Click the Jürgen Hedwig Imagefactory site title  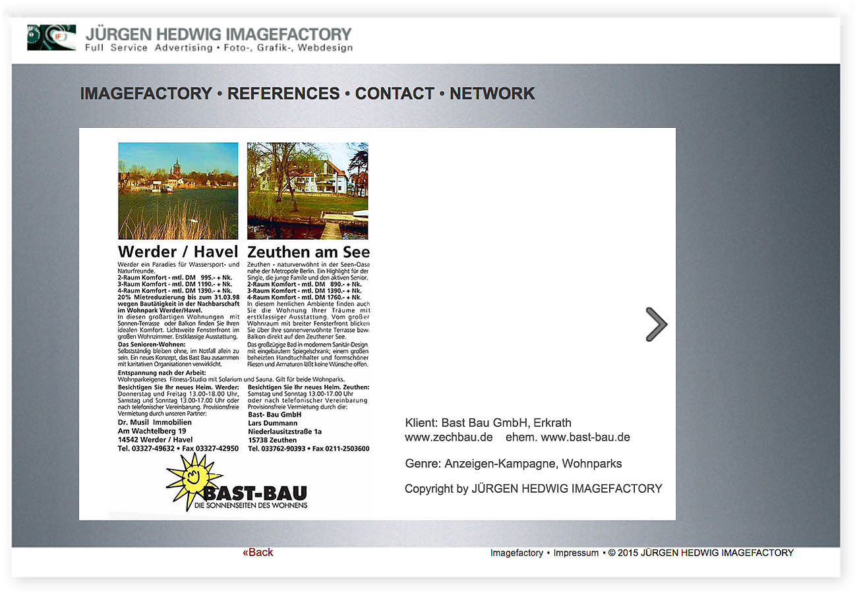(x=218, y=34)
